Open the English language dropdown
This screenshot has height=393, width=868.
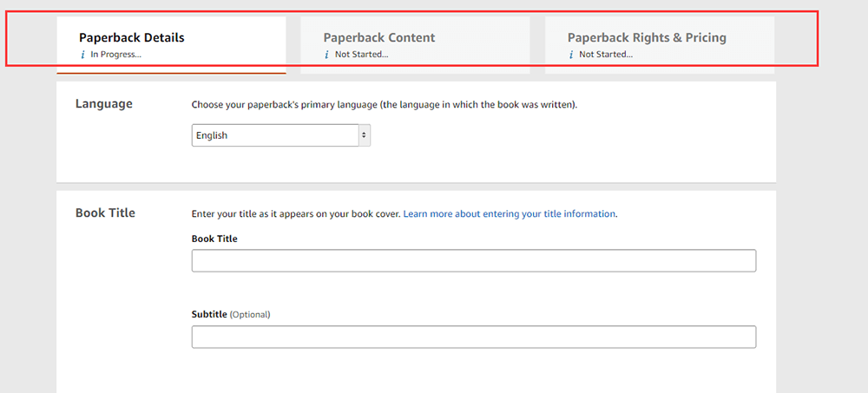(274, 135)
